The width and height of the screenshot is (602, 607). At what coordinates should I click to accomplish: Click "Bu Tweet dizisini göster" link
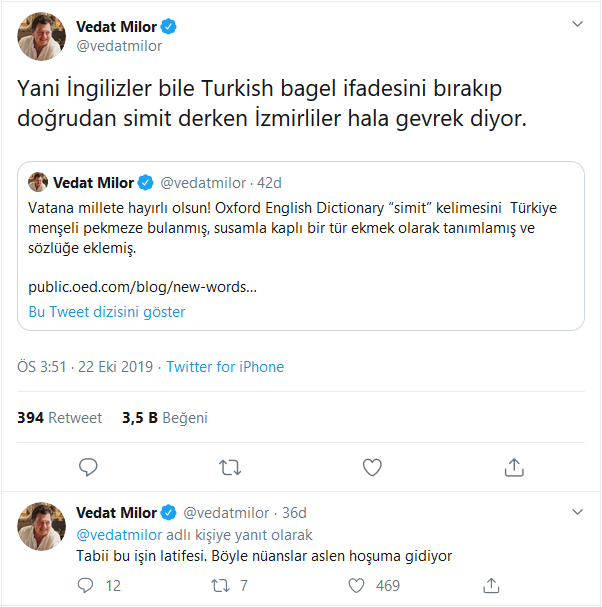tap(106, 311)
